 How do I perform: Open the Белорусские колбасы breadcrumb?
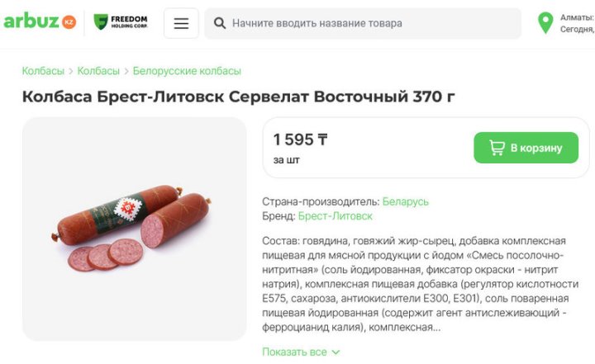[187, 71]
